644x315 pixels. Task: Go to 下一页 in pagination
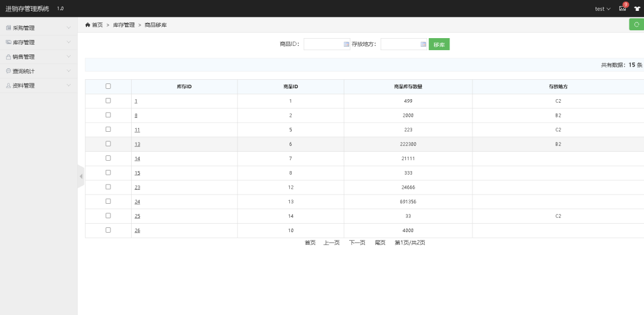click(357, 242)
